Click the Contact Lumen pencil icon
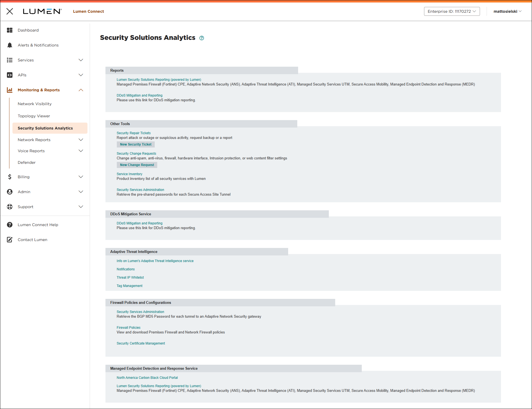The height and width of the screenshot is (409, 532). tap(10, 239)
